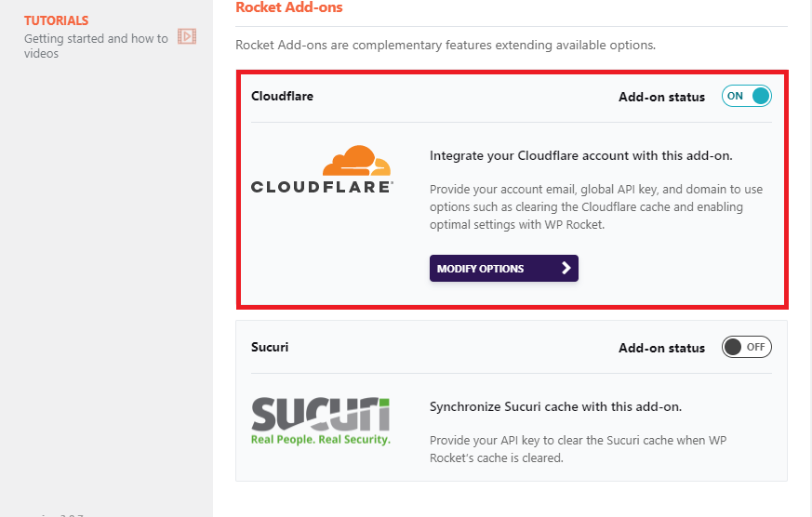Open the TUTORIALS sidebar item
The height and width of the screenshot is (517, 812).
pyautogui.click(x=57, y=20)
